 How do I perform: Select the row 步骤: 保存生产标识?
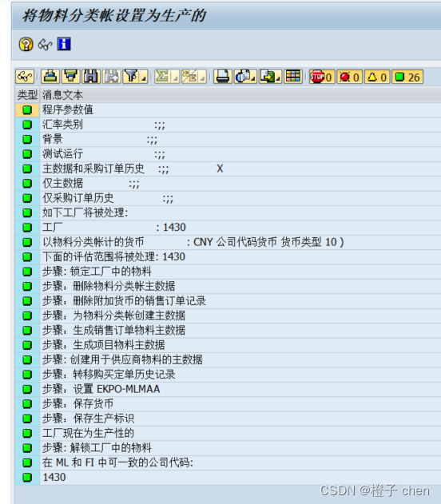pyautogui.click(x=228, y=419)
